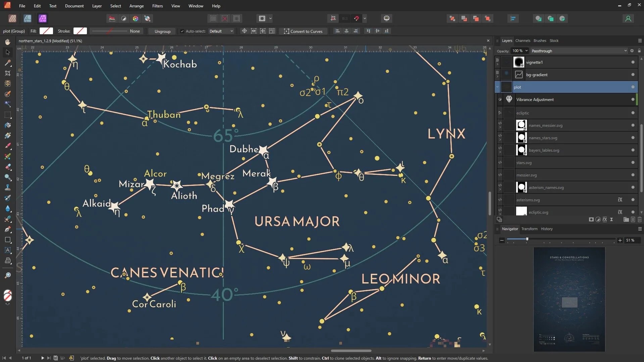Expand the names_stars.svg layer chevron
This screenshot has height=362, width=644.
click(500, 140)
